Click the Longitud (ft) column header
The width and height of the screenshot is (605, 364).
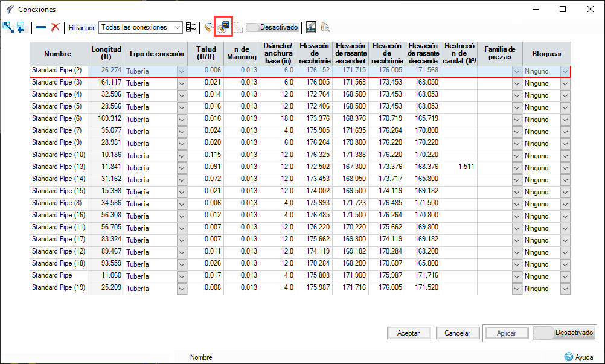[106, 54]
